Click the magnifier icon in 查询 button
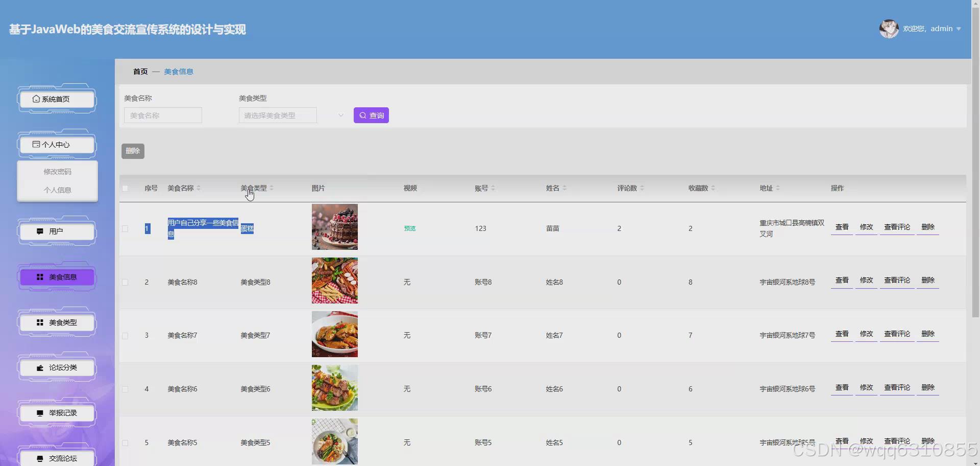 click(362, 115)
